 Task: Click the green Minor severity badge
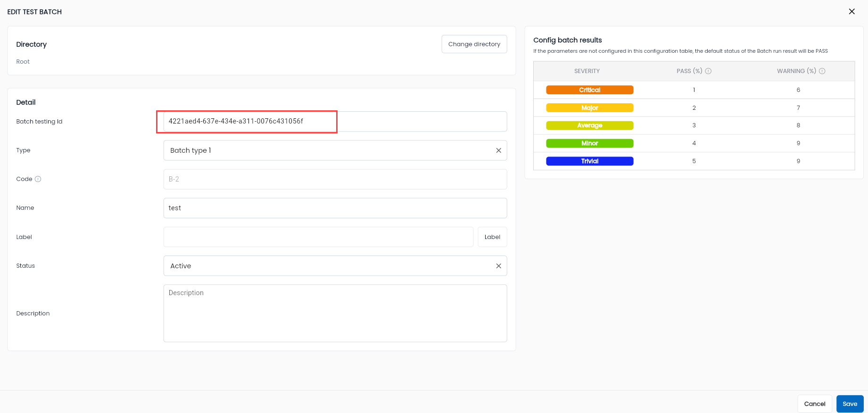(590, 143)
